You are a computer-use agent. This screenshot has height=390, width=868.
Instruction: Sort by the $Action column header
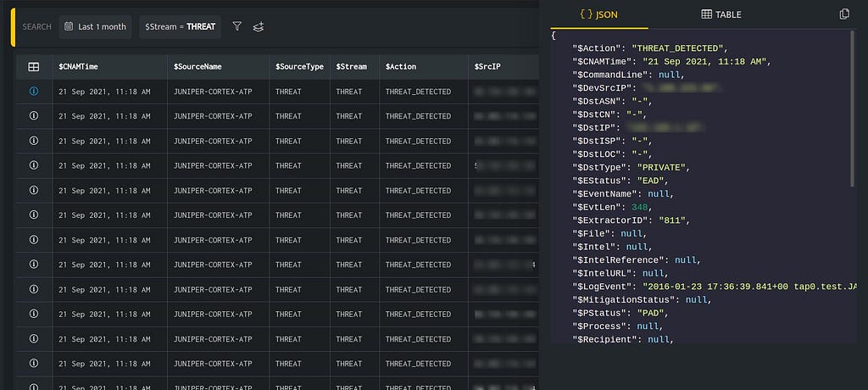coord(401,66)
